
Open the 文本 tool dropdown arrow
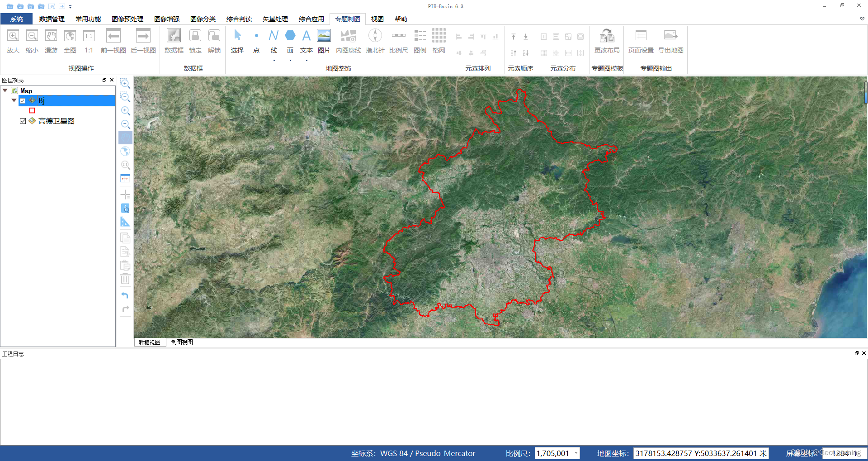[x=307, y=60]
